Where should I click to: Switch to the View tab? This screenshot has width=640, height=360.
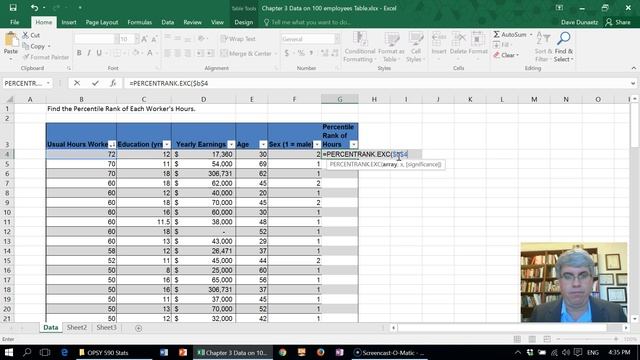click(217, 22)
